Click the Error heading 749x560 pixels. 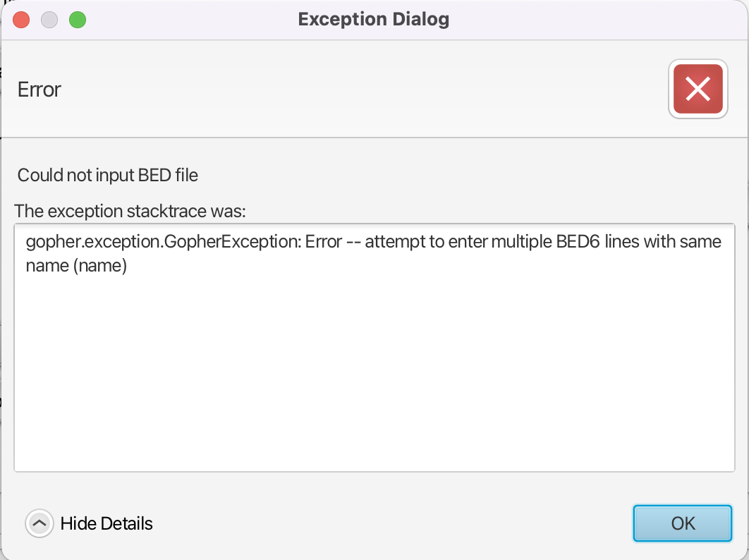[39, 89]
